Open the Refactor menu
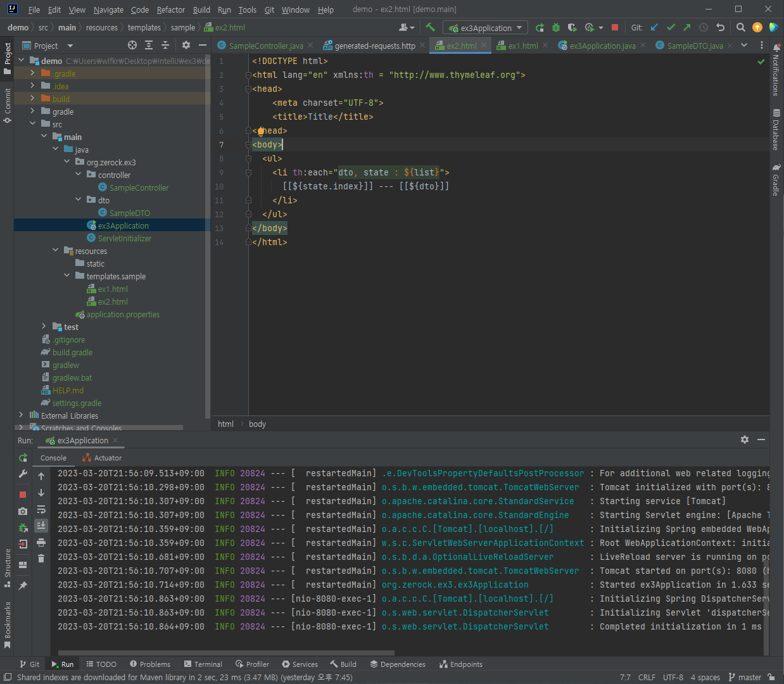 171,9
